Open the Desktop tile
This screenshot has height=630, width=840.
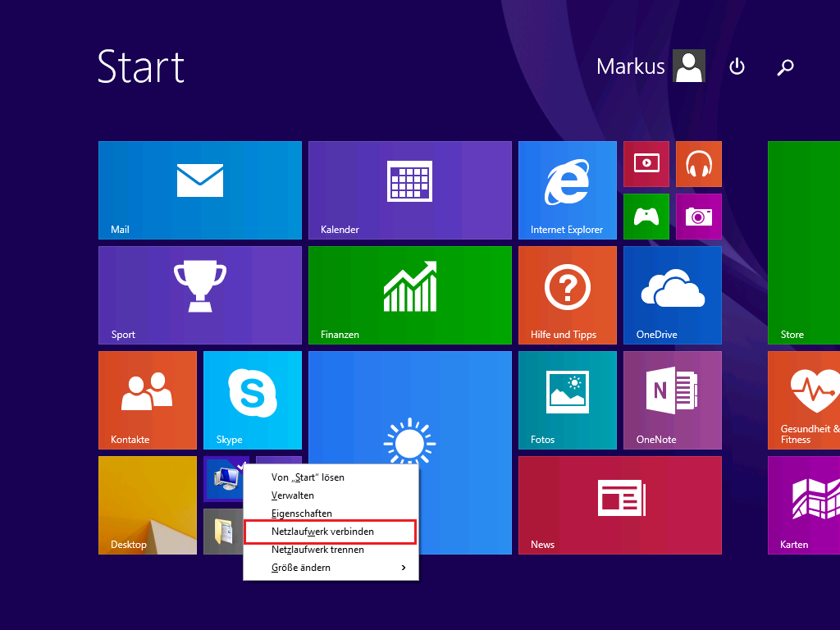(148, 505)
